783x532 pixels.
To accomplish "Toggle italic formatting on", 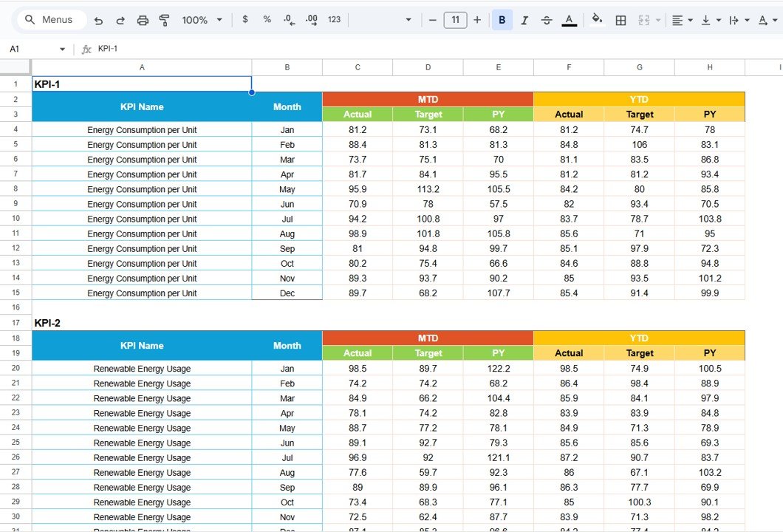I will pos(524,20).
